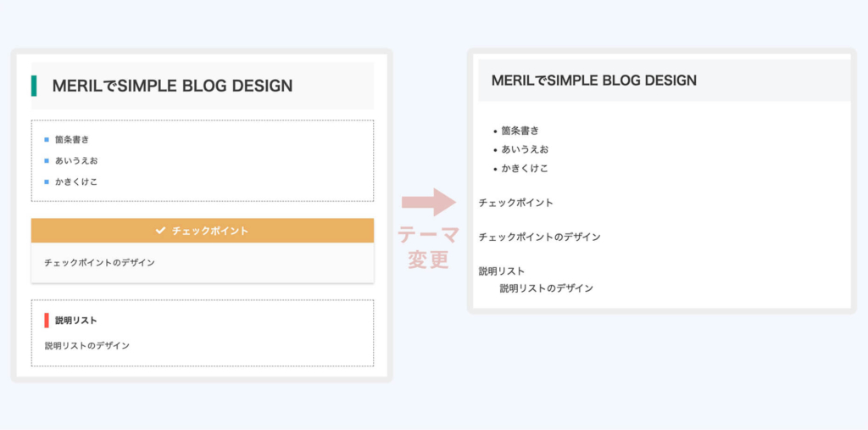
Task: Click bold 説明リスト term in left panel
Action: (x=76, y=321)
